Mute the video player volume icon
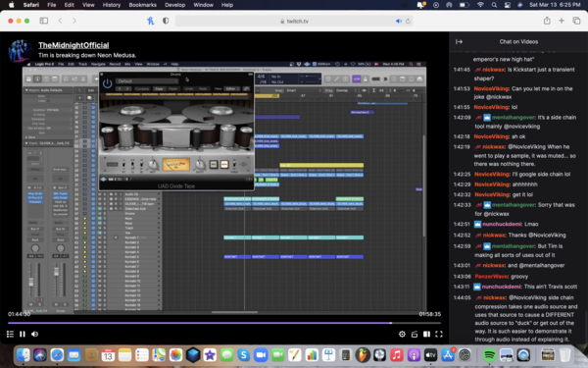588x368 pixels. point(35,334)
